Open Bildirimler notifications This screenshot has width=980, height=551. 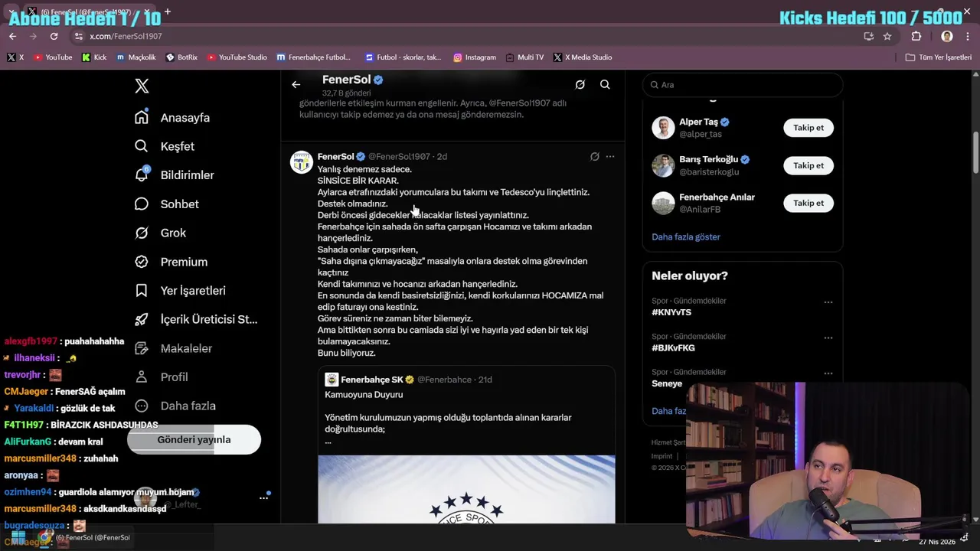[175, 174]
